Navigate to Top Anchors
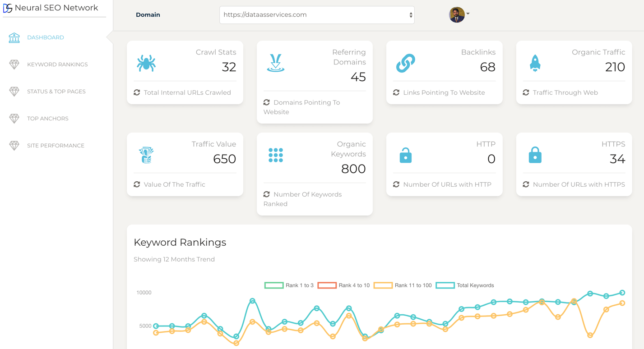Image resolution: width=644 pixels, height=349 pixels. [x=48, y=119]
